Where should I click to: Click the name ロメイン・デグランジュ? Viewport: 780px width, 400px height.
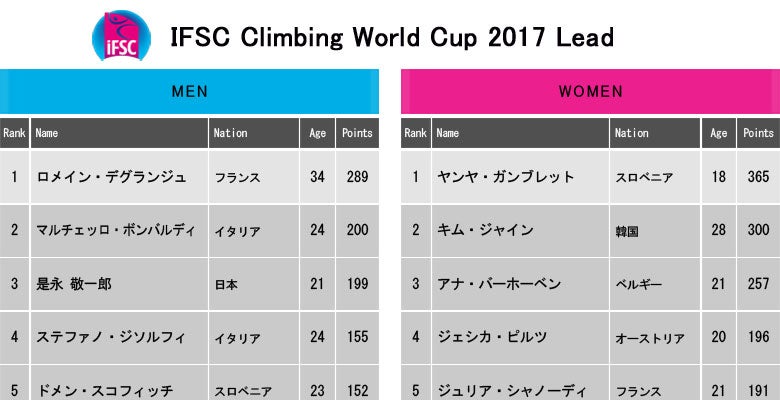111,177
